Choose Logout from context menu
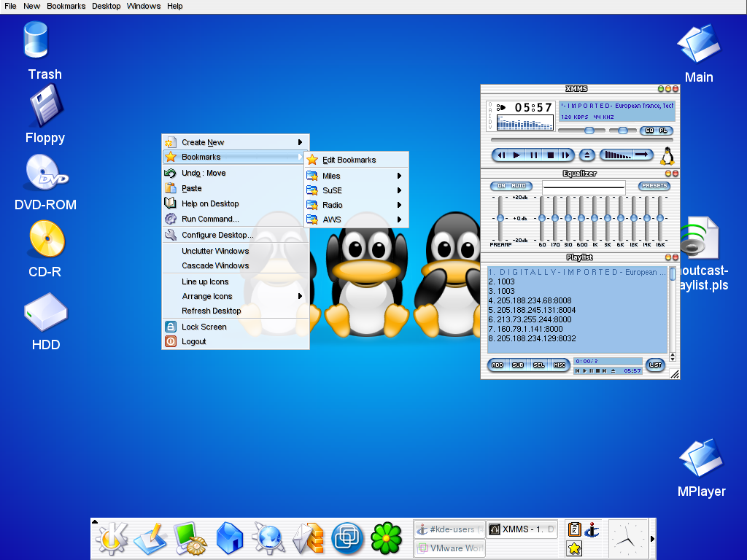 pyautogui.click(x=236, y=341)
